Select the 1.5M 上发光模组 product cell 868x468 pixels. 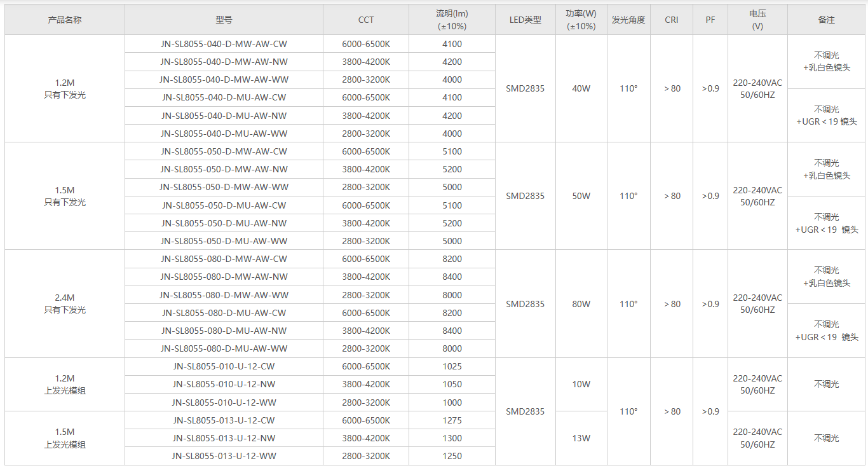65,438
